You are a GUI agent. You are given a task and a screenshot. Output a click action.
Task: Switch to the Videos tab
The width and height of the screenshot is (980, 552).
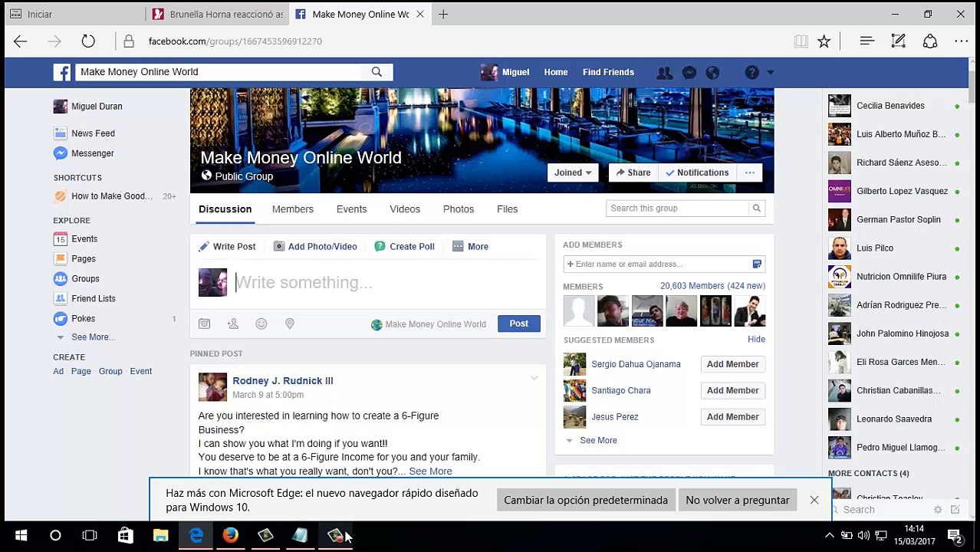[405, 209]
